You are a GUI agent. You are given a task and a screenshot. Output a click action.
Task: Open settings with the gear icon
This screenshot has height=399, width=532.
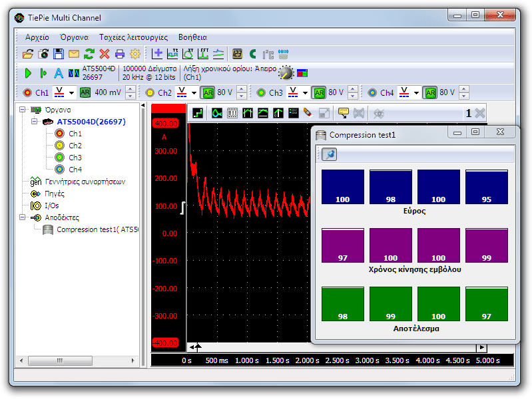(135, 54)
